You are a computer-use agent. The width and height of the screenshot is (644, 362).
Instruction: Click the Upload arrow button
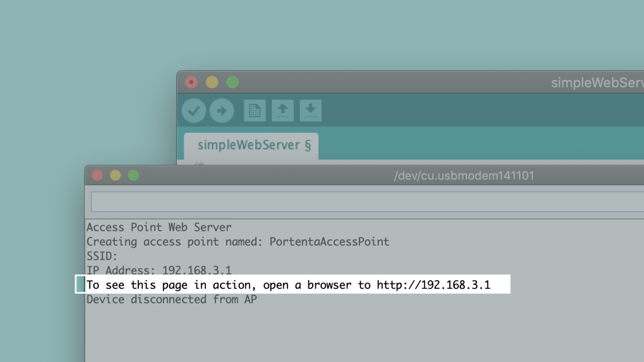pyautogui.click(x=221, y=111)
